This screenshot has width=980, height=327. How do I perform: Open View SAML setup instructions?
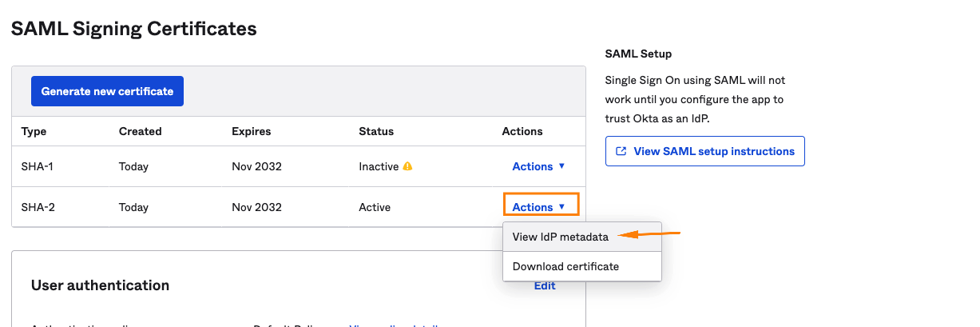[x=705, y=151]
